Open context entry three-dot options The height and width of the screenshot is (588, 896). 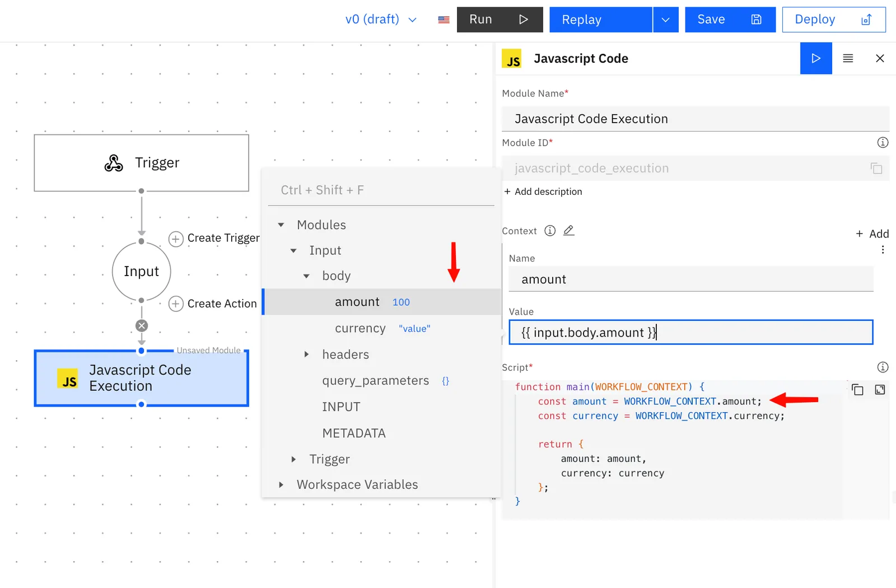(x=883, y=250)
